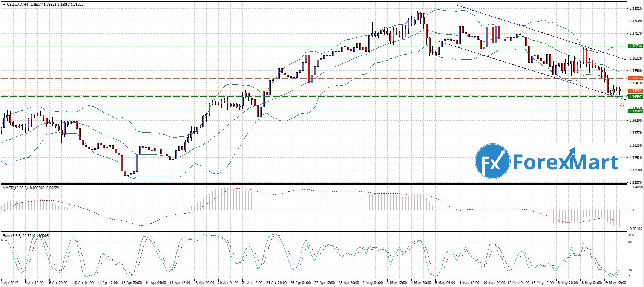Click the 24 Apr 20:00 time label
Viewport: 644px width, 287px height.
click(276, 282)
